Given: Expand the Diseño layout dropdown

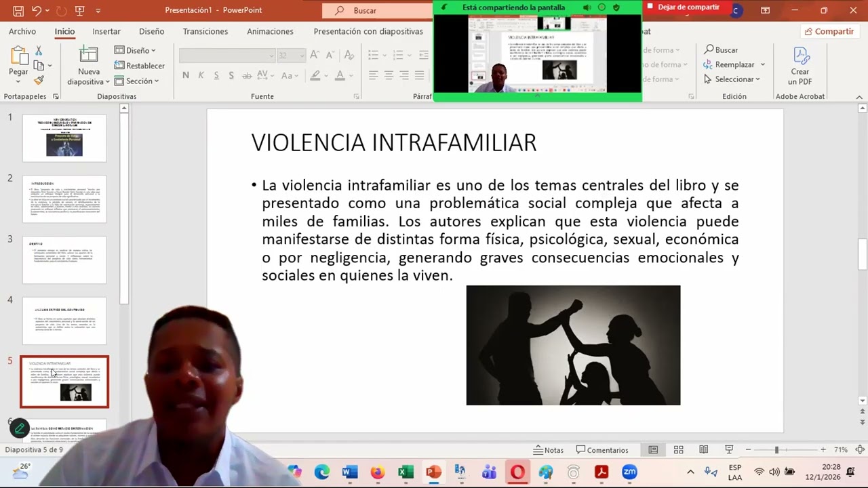Looking at the screenshot, I should point(136,50).
